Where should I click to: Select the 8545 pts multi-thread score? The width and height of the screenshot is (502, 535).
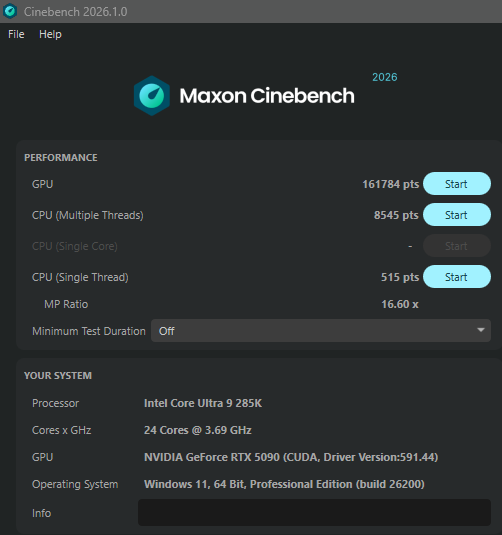[x=396, y=215]
